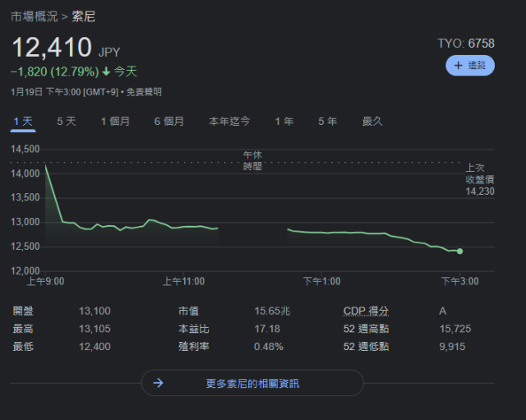Open the 本年迄今 year-to-date tab

[x=229, y=122]
